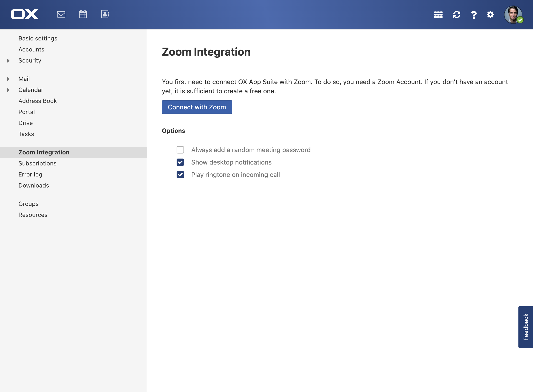
Task: Disable Show desktop notifications checkbox
Action: pyautogui.click(x=180, y=162)
